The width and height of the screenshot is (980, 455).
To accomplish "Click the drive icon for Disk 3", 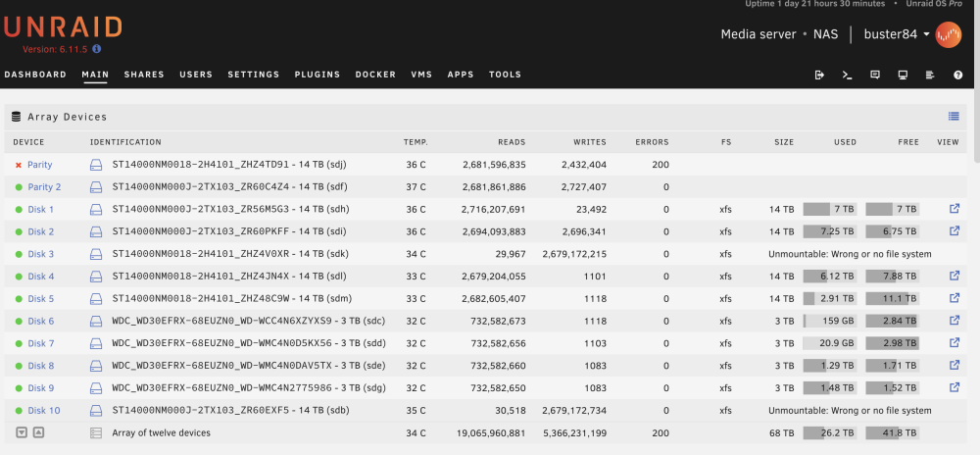I will (96, 254).
